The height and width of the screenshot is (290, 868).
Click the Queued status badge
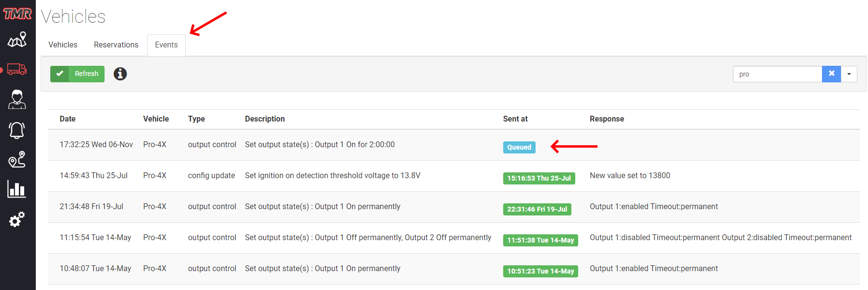[519, 147]
